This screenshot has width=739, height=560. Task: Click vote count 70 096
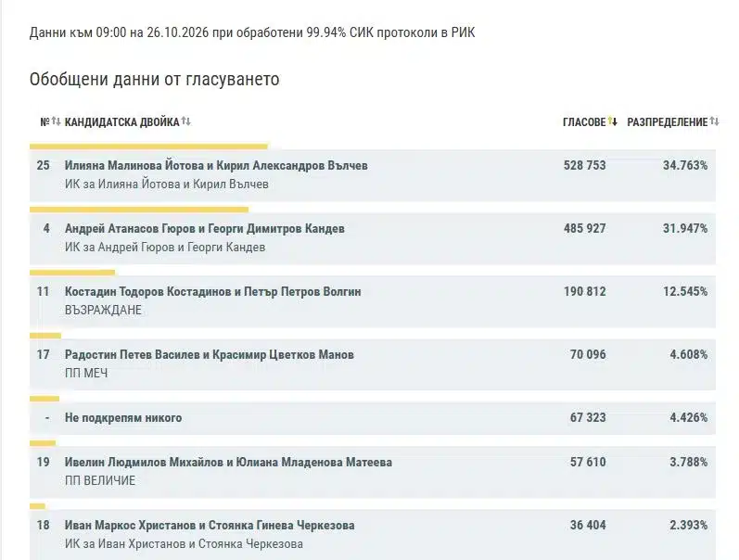click(x=588, y=354)
